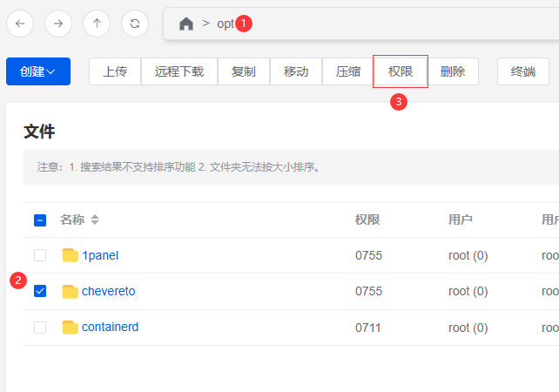The height and width of the screenshot is (392, 559).
Task: Toggle the select-all header checkbox
Action: 40,220
